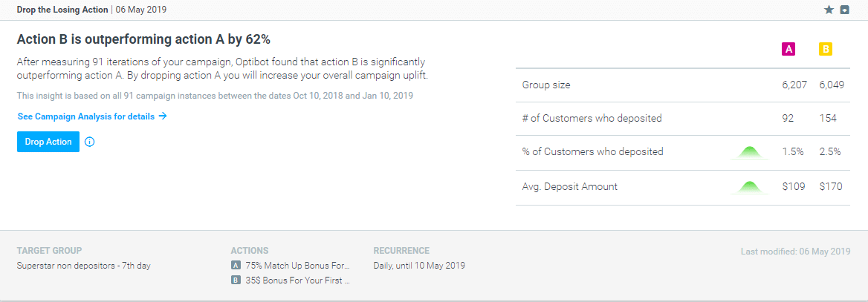Screen dimensions: 868x302
Task: Open 75% Match Up Bonus action
Action: (x=298, y=265)
